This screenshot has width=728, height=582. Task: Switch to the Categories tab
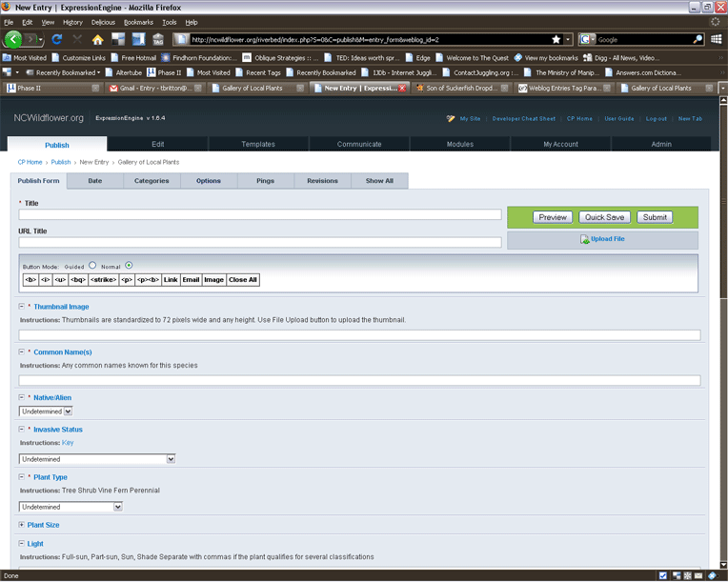point(152,181)
